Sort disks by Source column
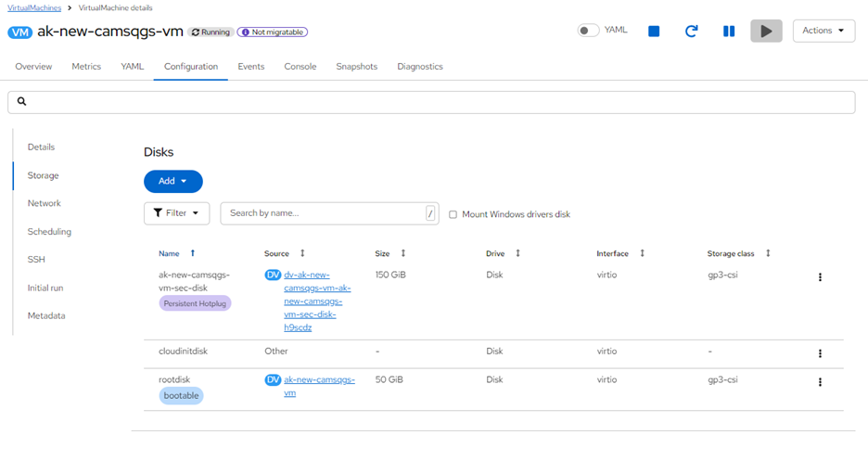The width and height of the screenshot is (868, 461). [302, 253]
